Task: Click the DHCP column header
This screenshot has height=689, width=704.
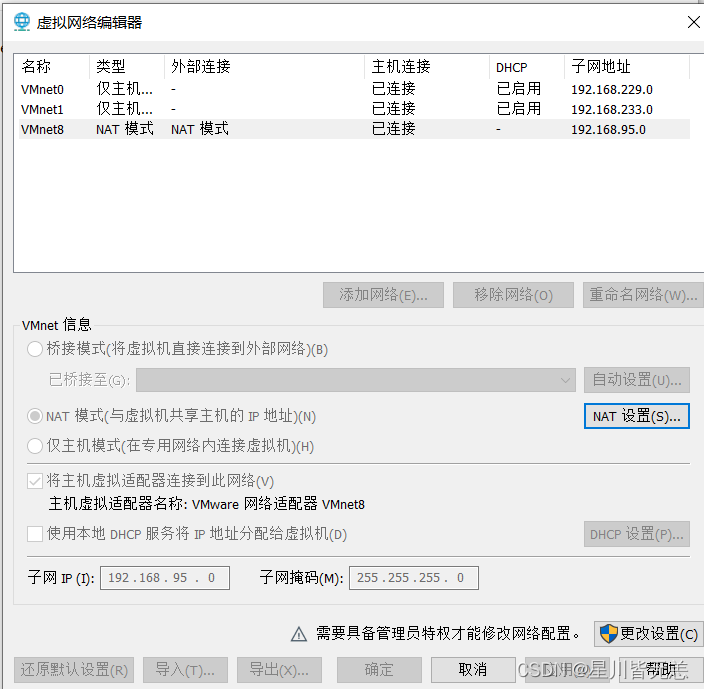Action: point(527,66)
